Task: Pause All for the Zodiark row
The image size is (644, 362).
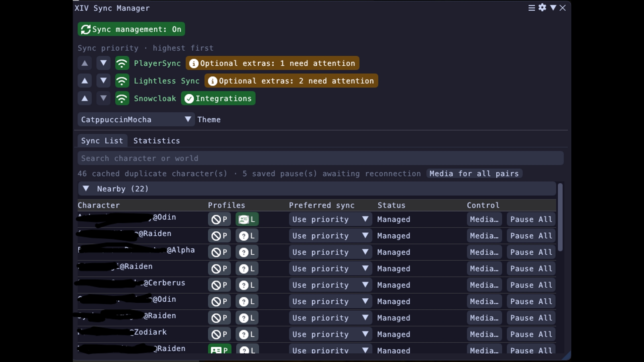Action: click(x=531, y=334)
